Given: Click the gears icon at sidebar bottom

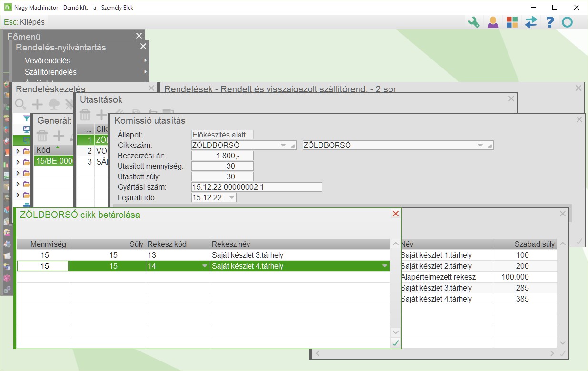Looking at the screenshot, I should click(x=7, y=289).
